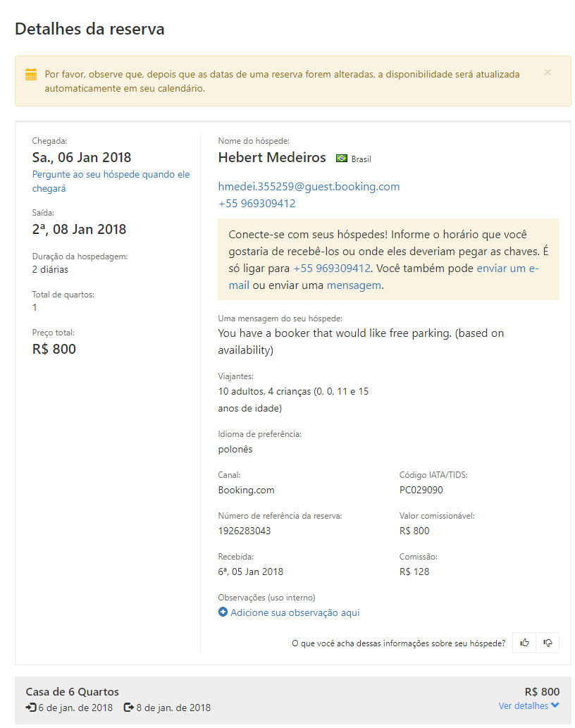Click the thumbs down feedback icon
This screenshot has width=575, height=728.
548,643
